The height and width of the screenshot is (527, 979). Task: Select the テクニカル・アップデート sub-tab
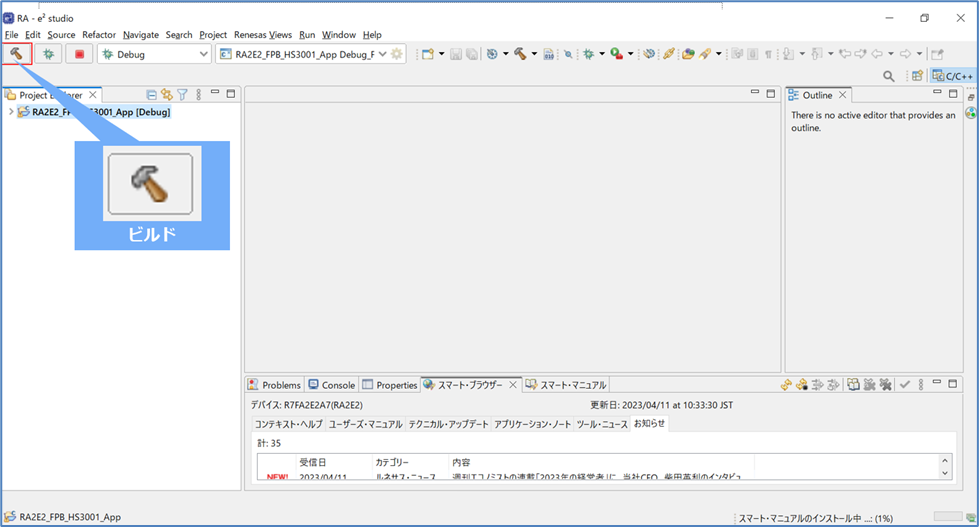[448, 424]
